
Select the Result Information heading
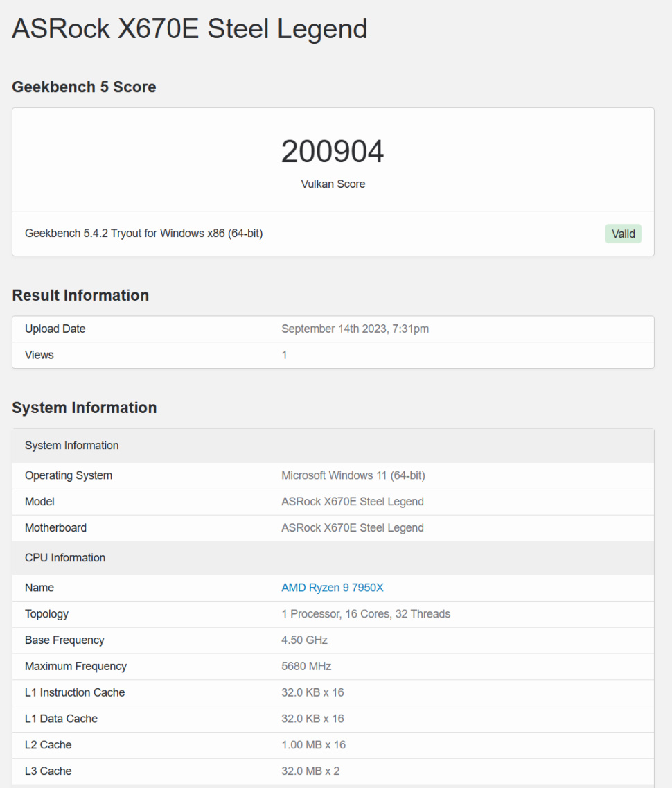(80, 295)
